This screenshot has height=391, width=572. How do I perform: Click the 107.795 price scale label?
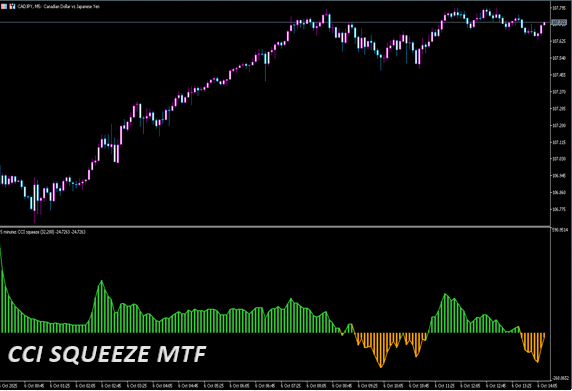[x=559, y=8]
